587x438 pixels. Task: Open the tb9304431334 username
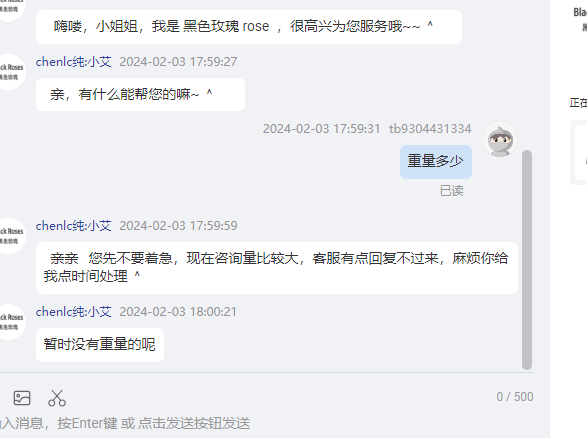430,129
